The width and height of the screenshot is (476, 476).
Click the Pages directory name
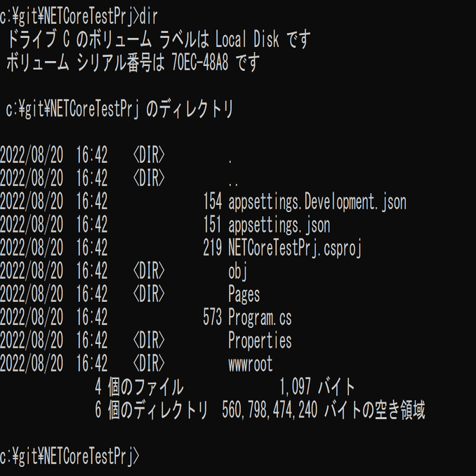pos(244,294)
